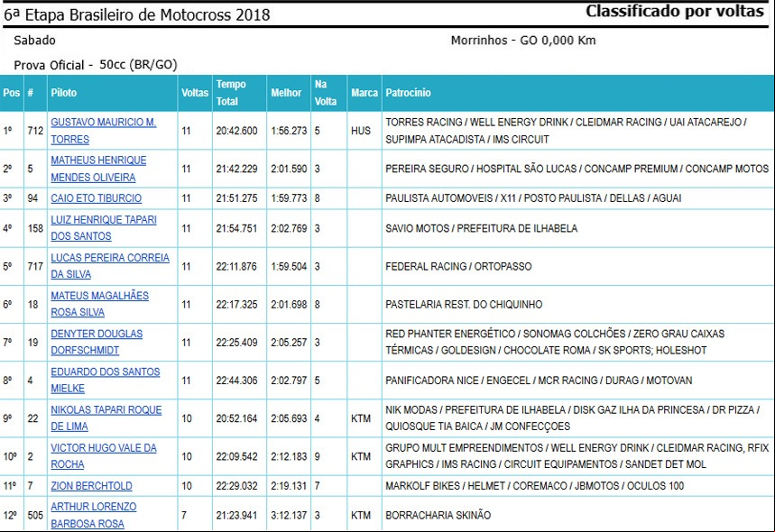
Task: Click pilot link Caio Eto Tiburcio
Action: (96, 198)
